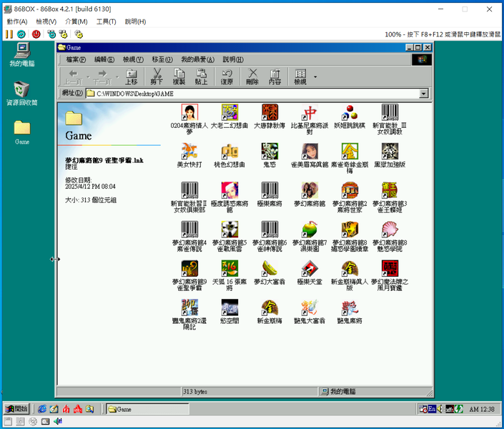The height and width of the screenshot is (429, 504).
Task: Launch Internet Explorer from quick launch
Action: click(x=41, y=409)
